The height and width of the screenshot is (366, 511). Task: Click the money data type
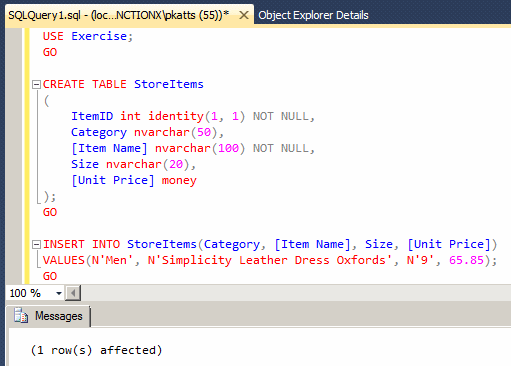point(179,180)
